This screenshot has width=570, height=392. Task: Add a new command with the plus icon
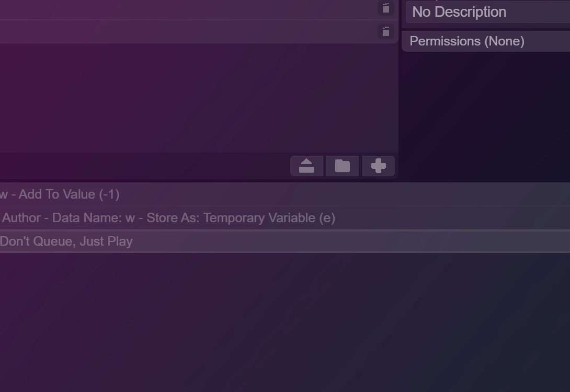pyautogui.click(x=379, y=166)
